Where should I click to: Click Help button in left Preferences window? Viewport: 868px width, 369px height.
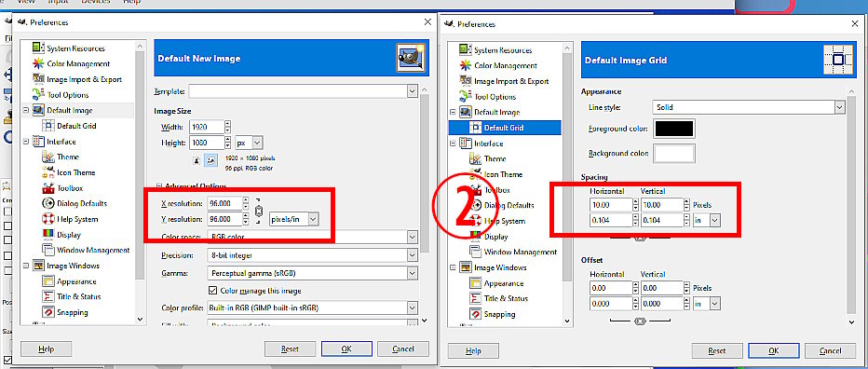click(x=46, y=349)
